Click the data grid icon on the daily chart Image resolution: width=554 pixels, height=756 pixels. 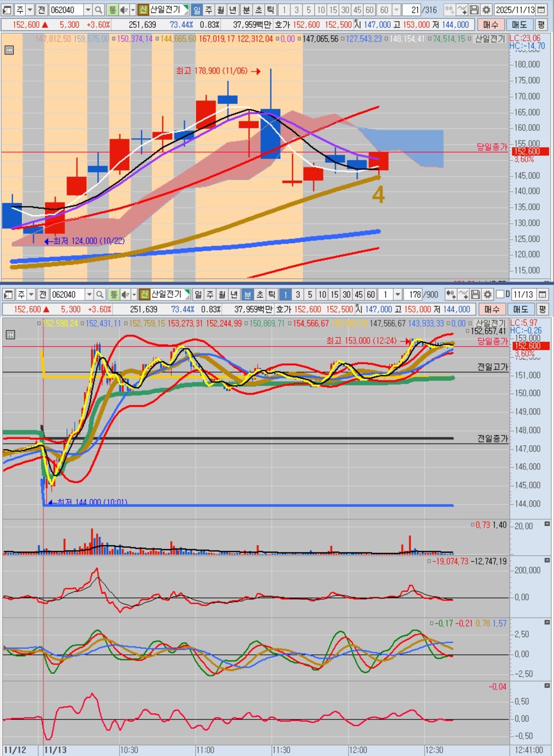click(9, 50)
